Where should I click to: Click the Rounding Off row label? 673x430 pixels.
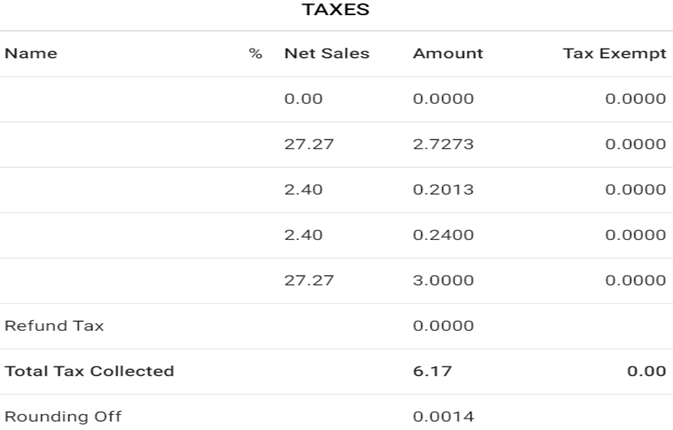click(63, 416)
